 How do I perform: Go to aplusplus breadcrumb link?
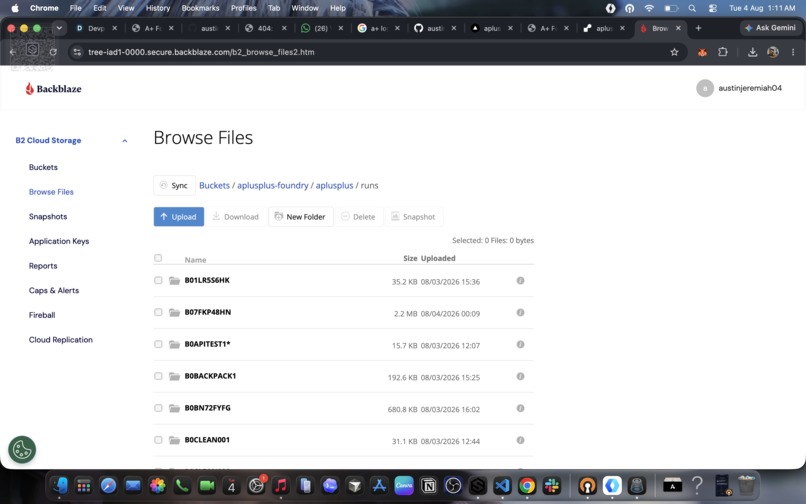click(x=334, y=186)
